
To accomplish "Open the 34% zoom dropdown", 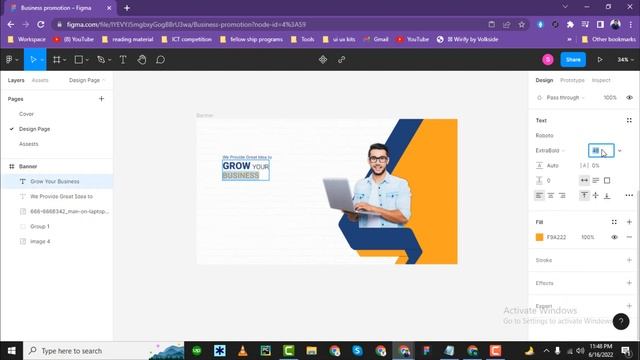I will pos(625,60).
